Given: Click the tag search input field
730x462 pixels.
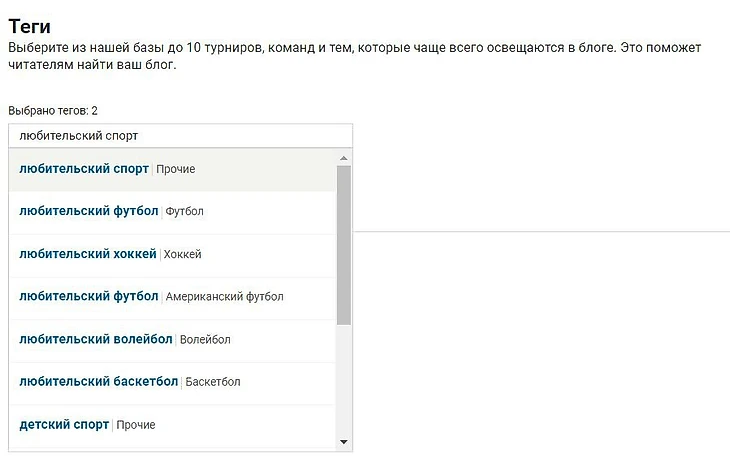Looking at the screenshot, I should 180,135.
